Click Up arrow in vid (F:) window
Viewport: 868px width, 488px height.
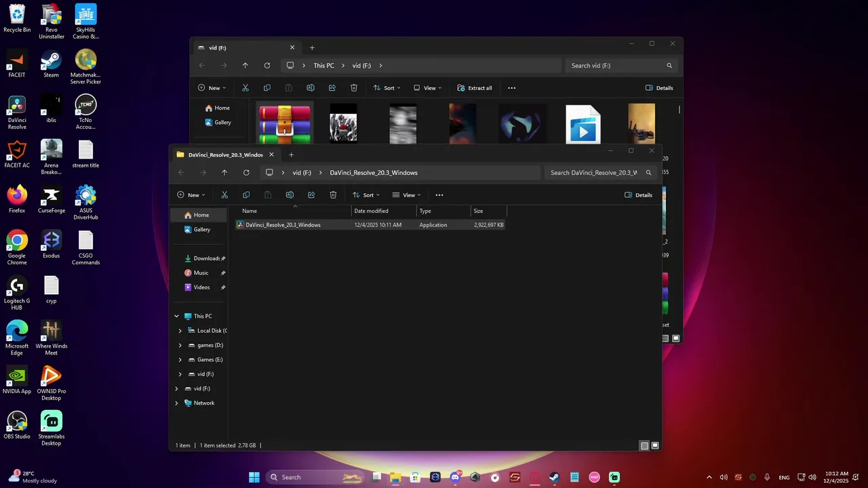[x=245, y=66]
